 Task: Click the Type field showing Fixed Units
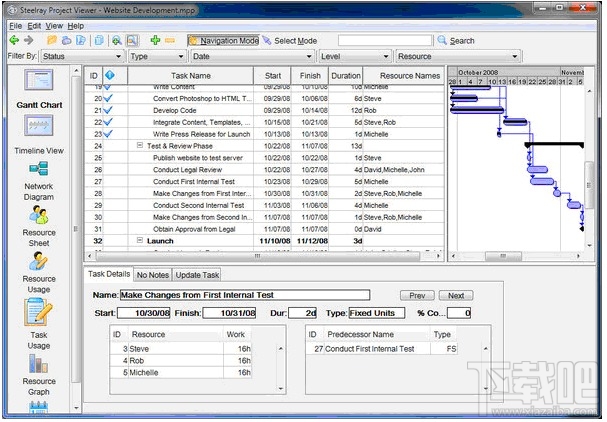(377, 313)
